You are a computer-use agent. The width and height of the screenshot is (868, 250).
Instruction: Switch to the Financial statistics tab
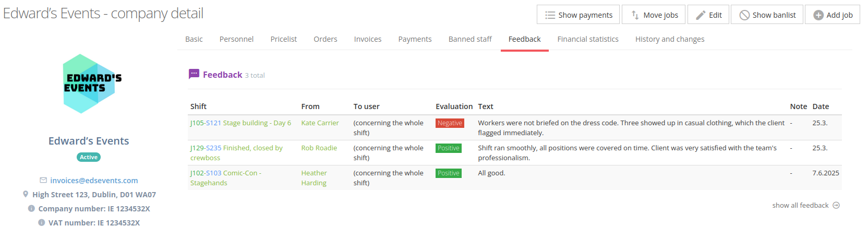coord(587,39)
